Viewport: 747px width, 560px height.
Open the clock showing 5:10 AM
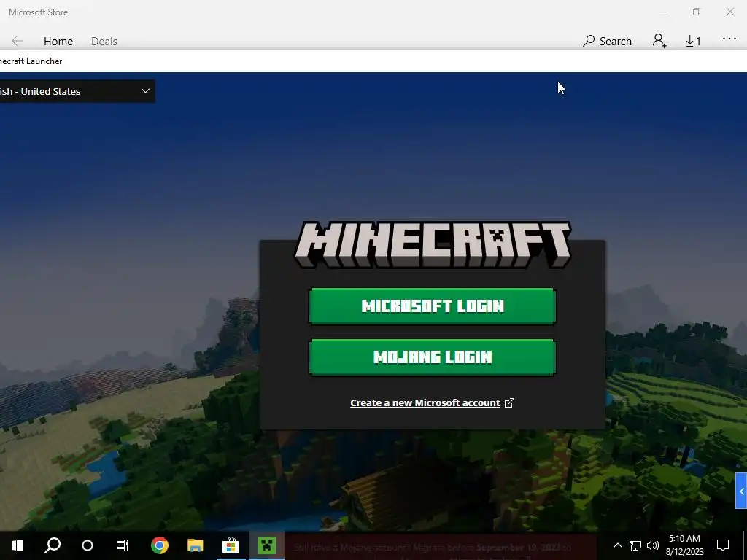(x=684, y=545)
